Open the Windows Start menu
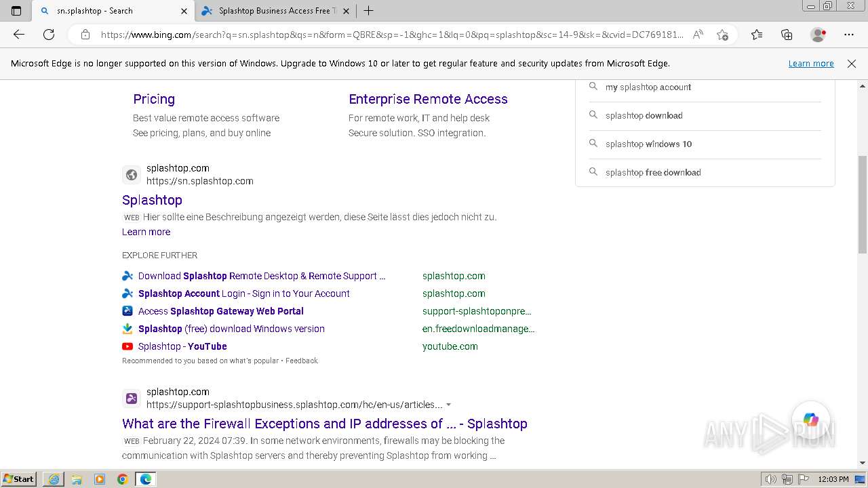Screen dimensions: 868x488 click(x=19, y=479)
